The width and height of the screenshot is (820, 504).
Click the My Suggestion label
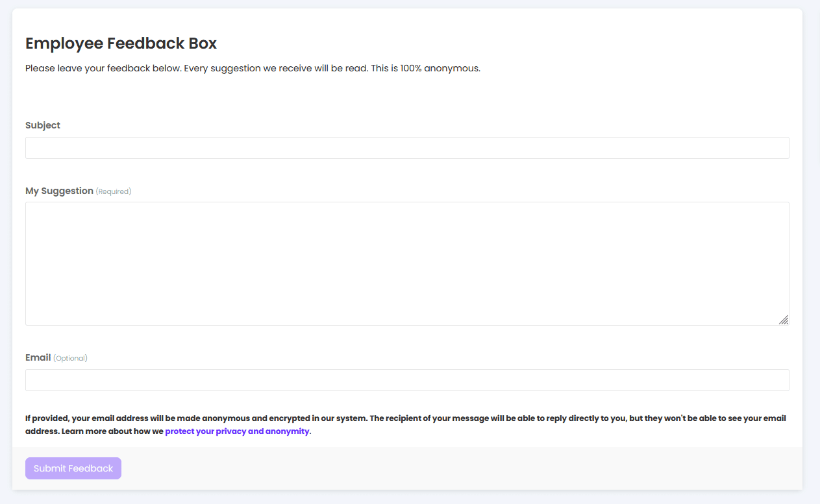58,191
